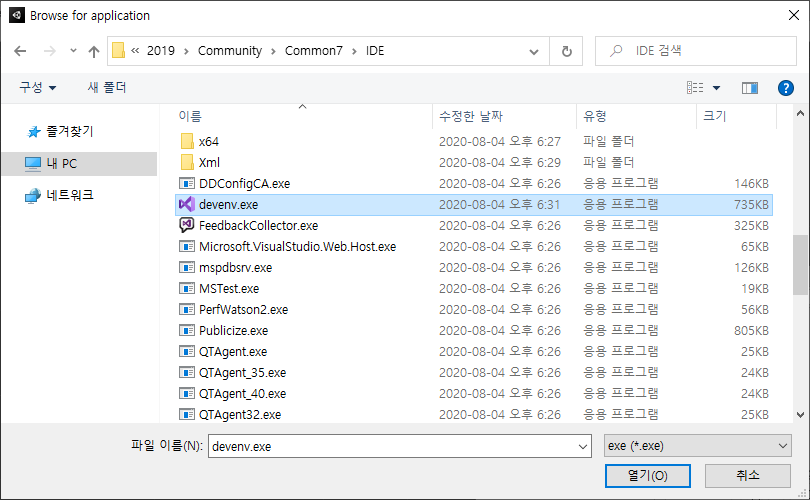Viewport: 810px width, 500px height.
Task: Select the MSTest.exe file icon
Action: pyautogui.click(x=186, y=288)
